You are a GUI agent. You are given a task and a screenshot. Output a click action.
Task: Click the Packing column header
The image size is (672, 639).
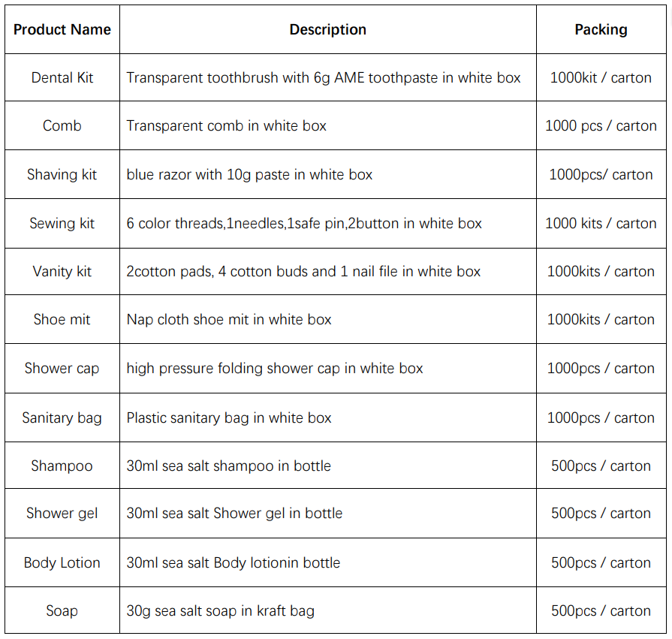[x=601, y=29]
